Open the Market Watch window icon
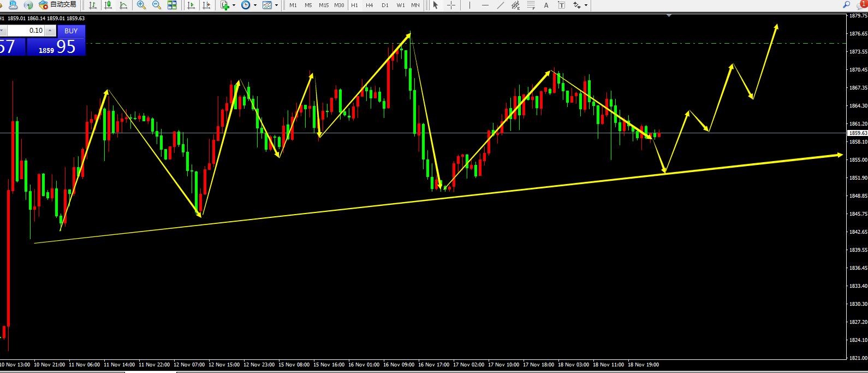 (13, 5)
